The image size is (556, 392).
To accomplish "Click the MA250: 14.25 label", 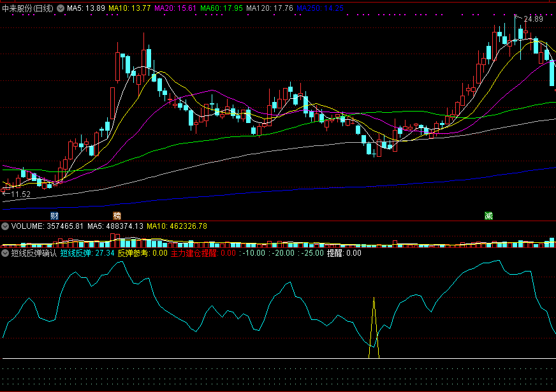I will tap(320, 8).
